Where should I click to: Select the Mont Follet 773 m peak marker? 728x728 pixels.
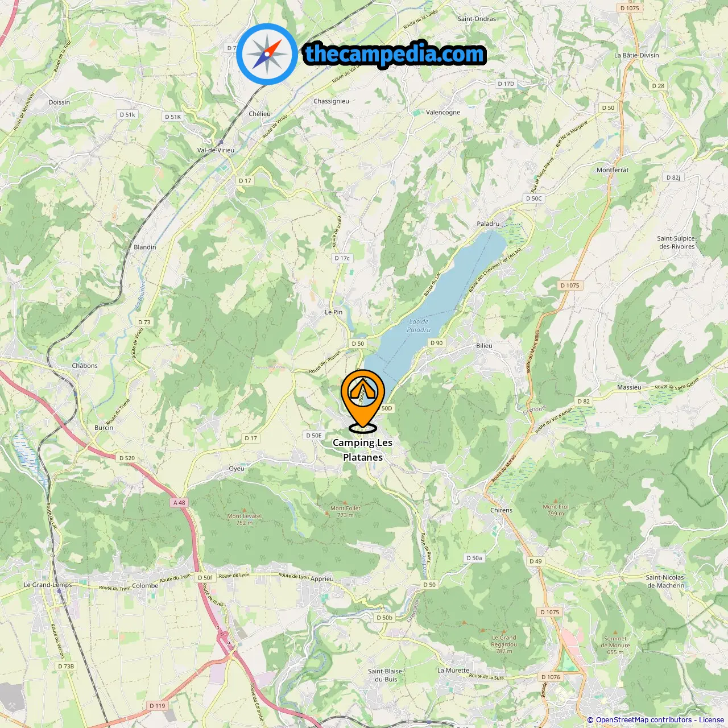pos(345,511)
